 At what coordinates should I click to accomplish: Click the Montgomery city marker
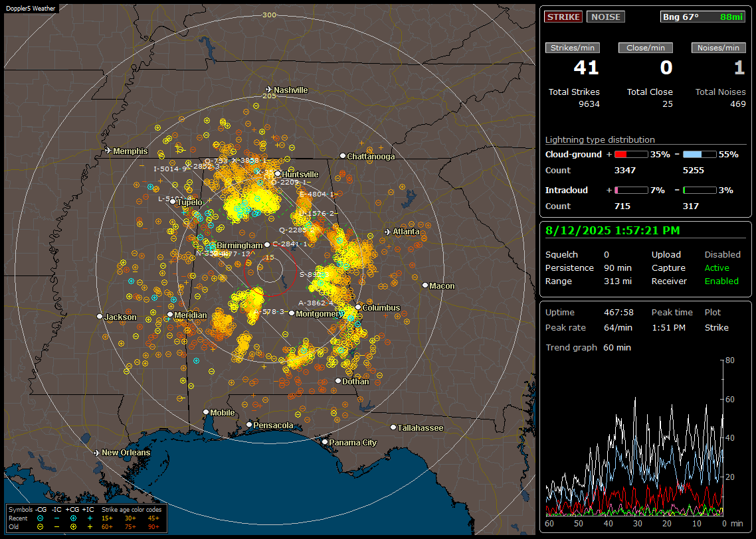point(292,313)
